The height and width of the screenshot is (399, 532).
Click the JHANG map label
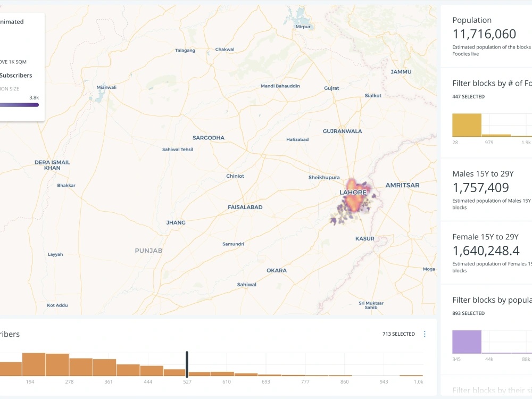coord(176,223)
